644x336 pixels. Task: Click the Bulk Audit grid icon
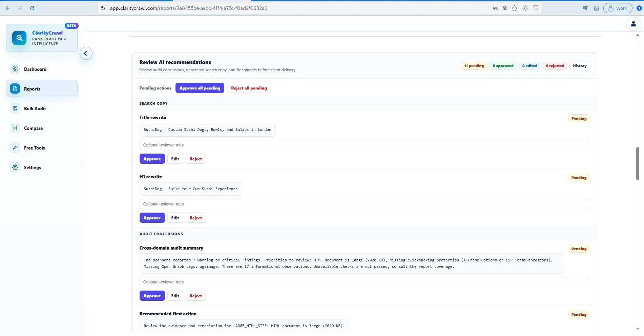tap(15, 108)
